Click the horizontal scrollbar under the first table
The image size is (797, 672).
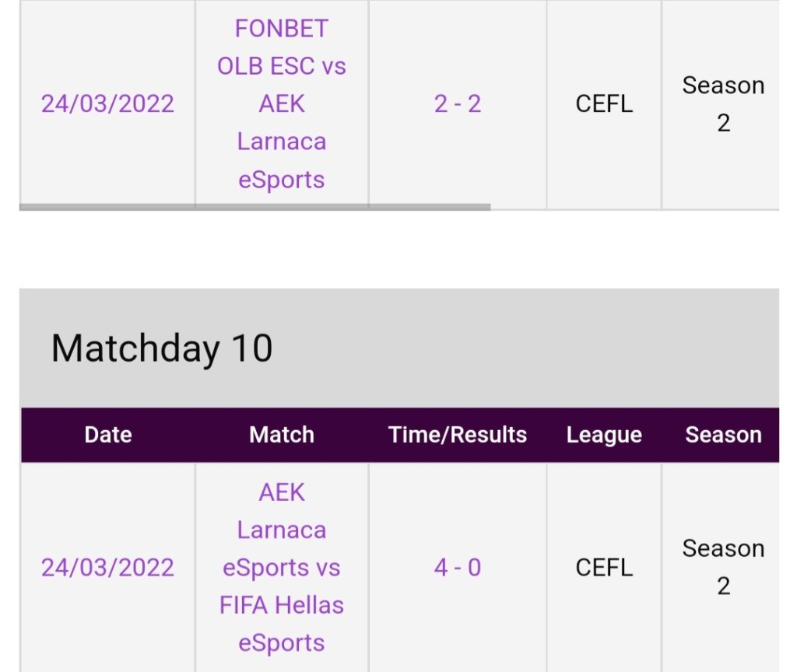click(255, 207)
